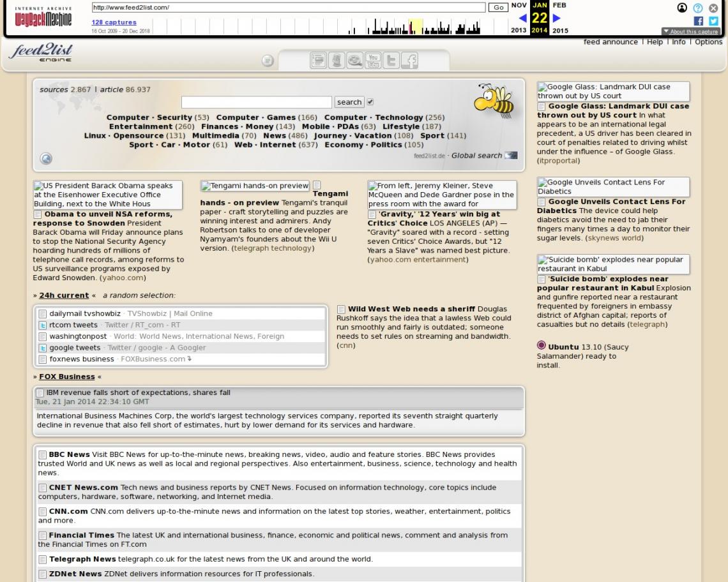728x582 pixels.
Task: Open IBM revenue falls short headline
Action: click(139, 392)
